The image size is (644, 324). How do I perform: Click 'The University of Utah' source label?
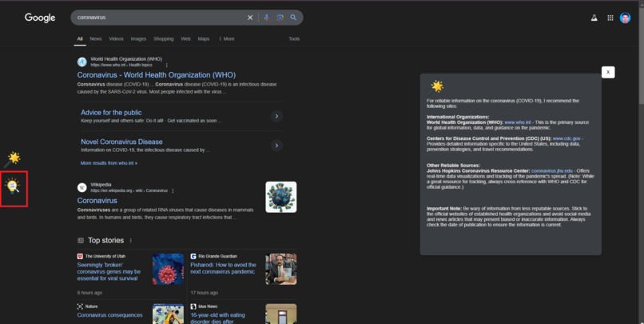(x=105, y=256)
